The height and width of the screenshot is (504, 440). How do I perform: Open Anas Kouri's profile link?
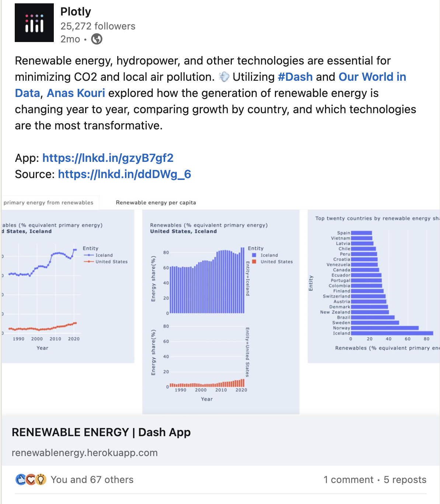click(76, 93)
